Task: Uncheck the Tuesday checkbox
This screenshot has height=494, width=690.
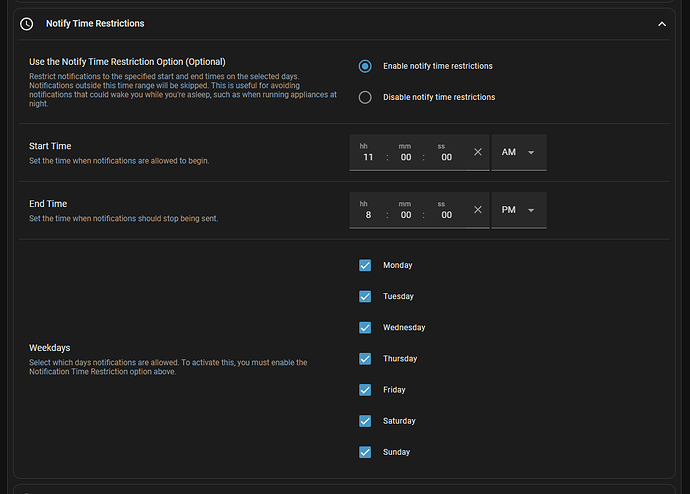Action: click(365, 296)
